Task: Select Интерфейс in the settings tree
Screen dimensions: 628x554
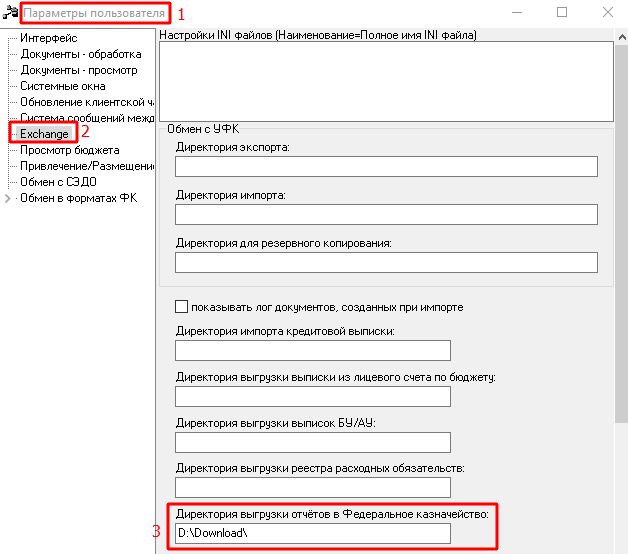Action: (x=49, y=38)
